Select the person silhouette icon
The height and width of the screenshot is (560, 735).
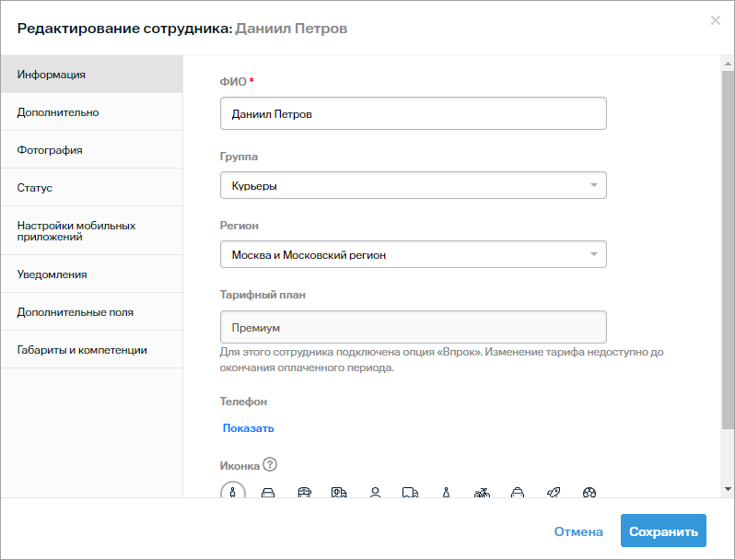(375, 493)
